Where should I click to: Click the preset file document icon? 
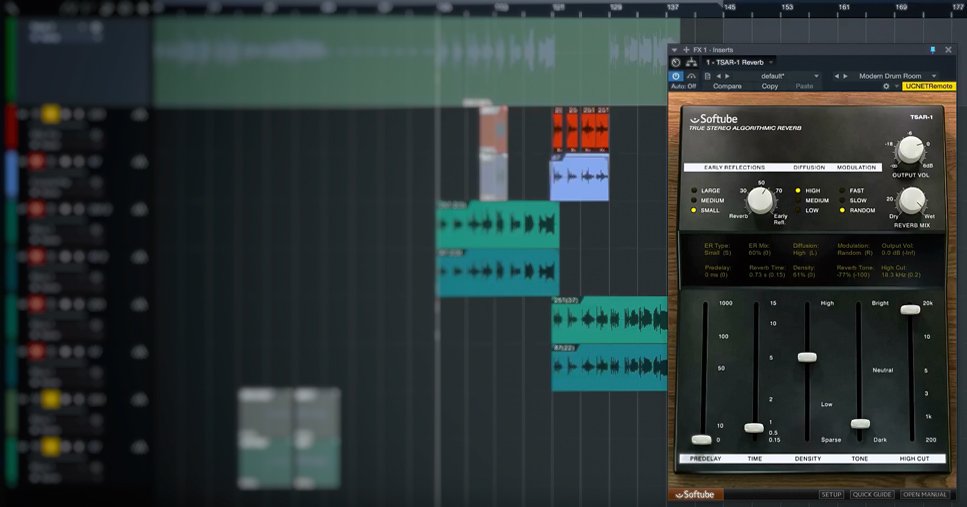tap(707, 76)
